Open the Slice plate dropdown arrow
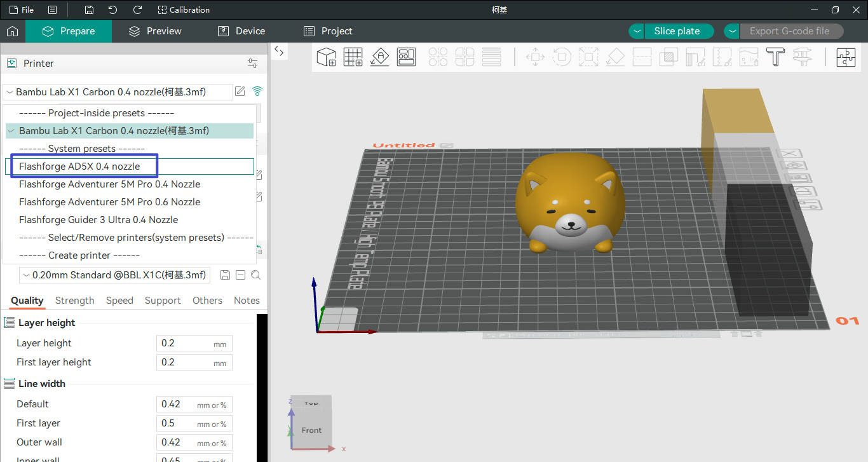The image size is (868, 462). (x=637, y=31)
